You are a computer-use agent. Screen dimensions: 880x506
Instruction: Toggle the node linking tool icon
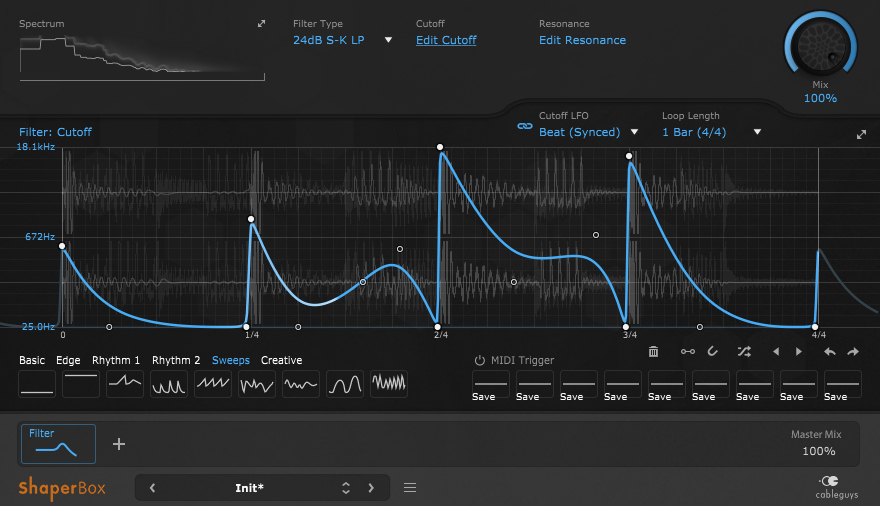pyautogui.click(x=687, y=351)
